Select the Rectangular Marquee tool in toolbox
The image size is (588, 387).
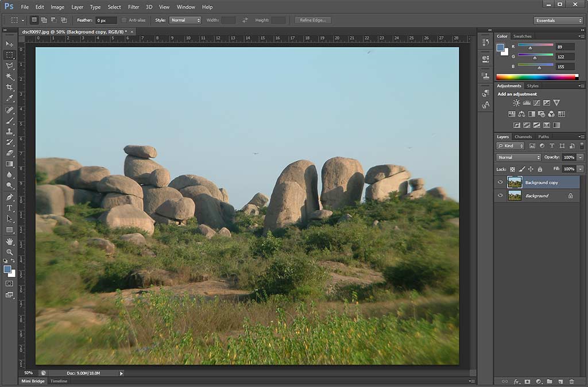click(9, 55)
